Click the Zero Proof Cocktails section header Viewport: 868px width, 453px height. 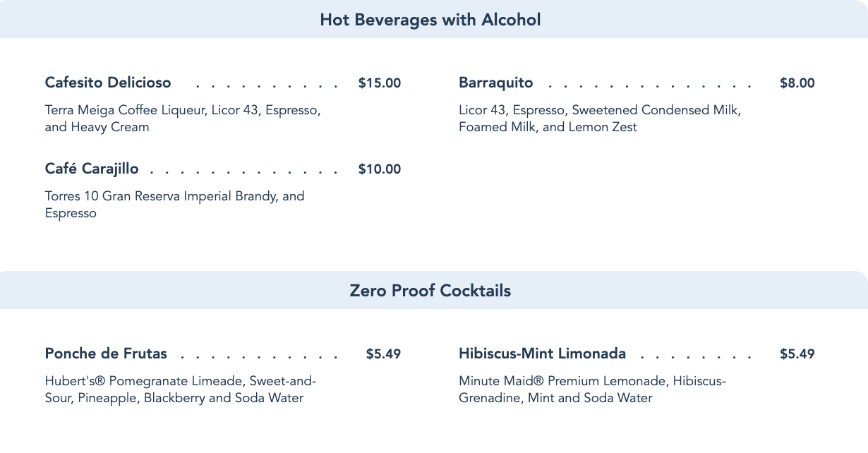tap(430, 291)
